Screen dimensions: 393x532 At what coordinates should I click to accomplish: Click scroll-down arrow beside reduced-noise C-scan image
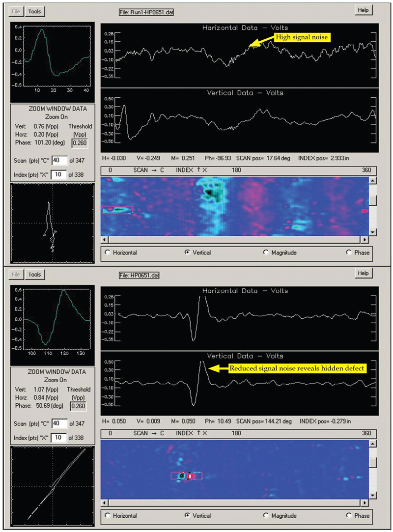[x=373, y=495]
